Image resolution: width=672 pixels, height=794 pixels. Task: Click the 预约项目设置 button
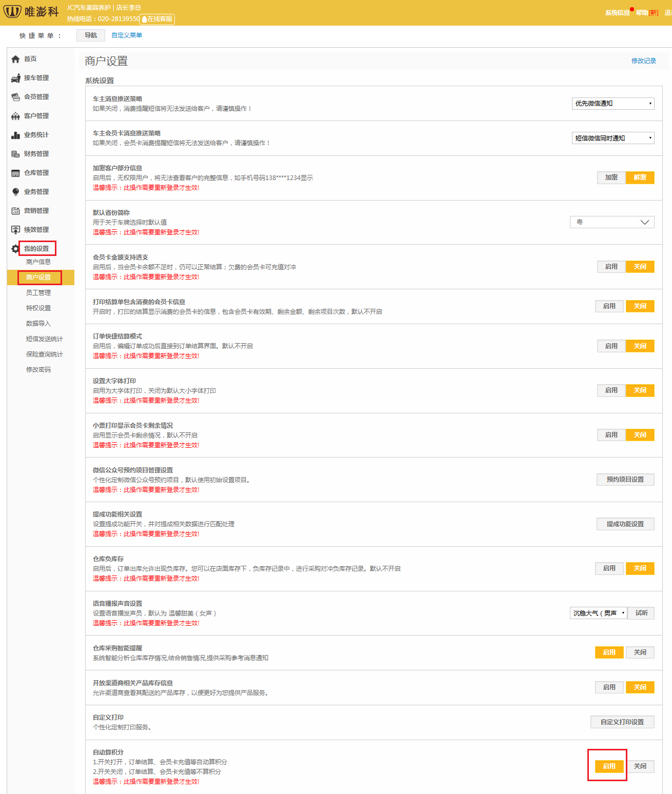625,480
